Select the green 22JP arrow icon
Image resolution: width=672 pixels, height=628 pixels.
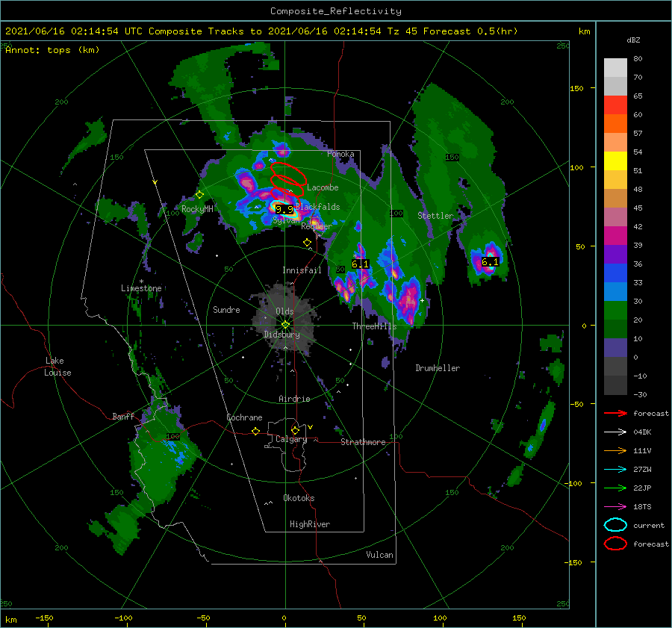[x=615, y=488]
